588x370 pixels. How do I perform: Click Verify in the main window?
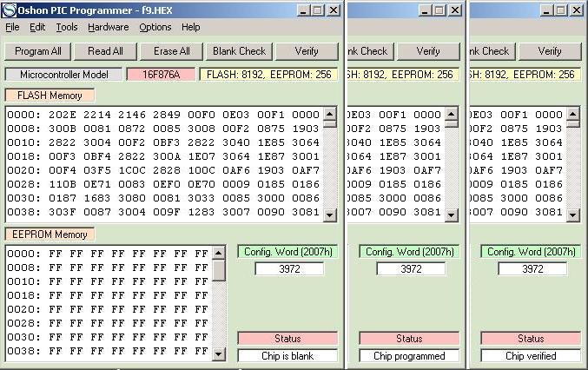[307, 51]
